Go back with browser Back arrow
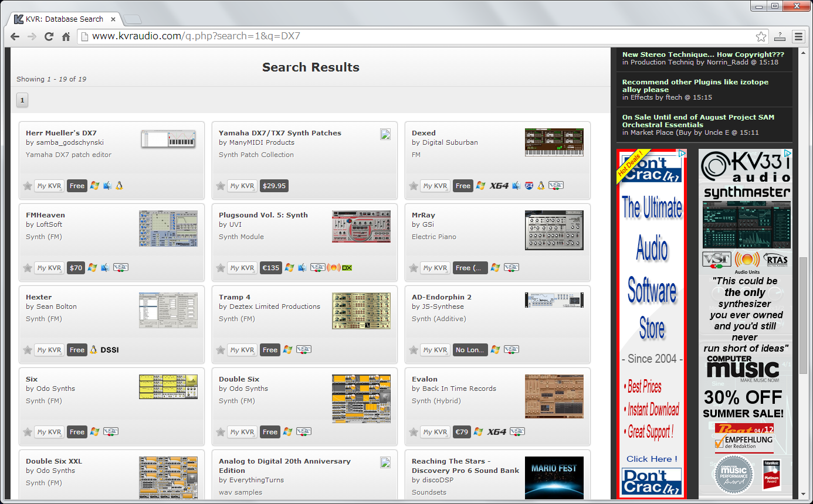This screenshot has width=813, height=504. click(x=15, y=36)
